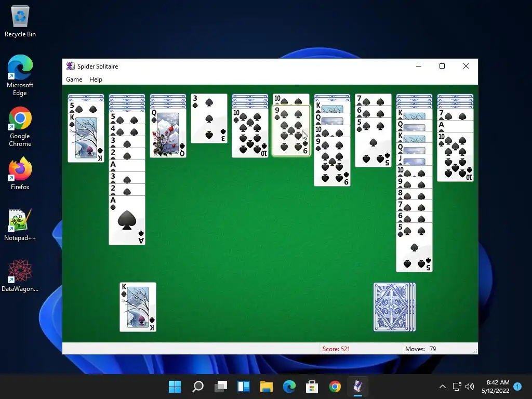Open Task View on the taskbar
Viewport: 532px width, 399px height.
[x=221, y=387]
